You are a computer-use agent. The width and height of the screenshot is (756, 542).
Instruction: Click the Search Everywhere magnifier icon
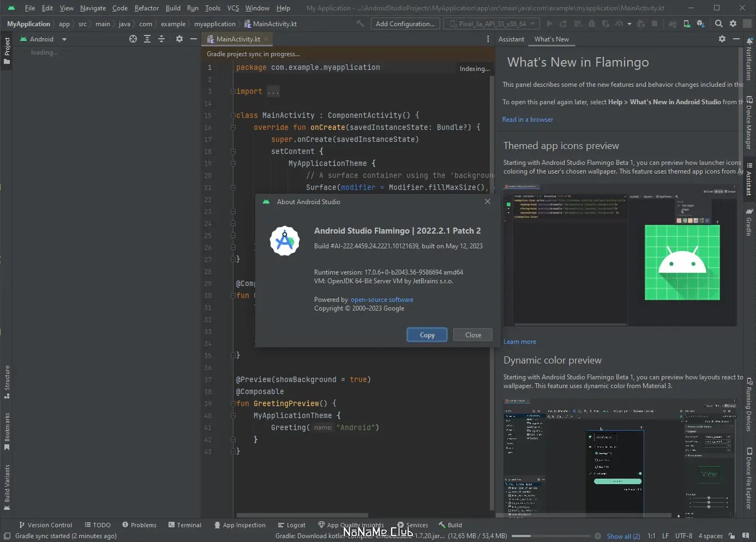click(719, 23)
